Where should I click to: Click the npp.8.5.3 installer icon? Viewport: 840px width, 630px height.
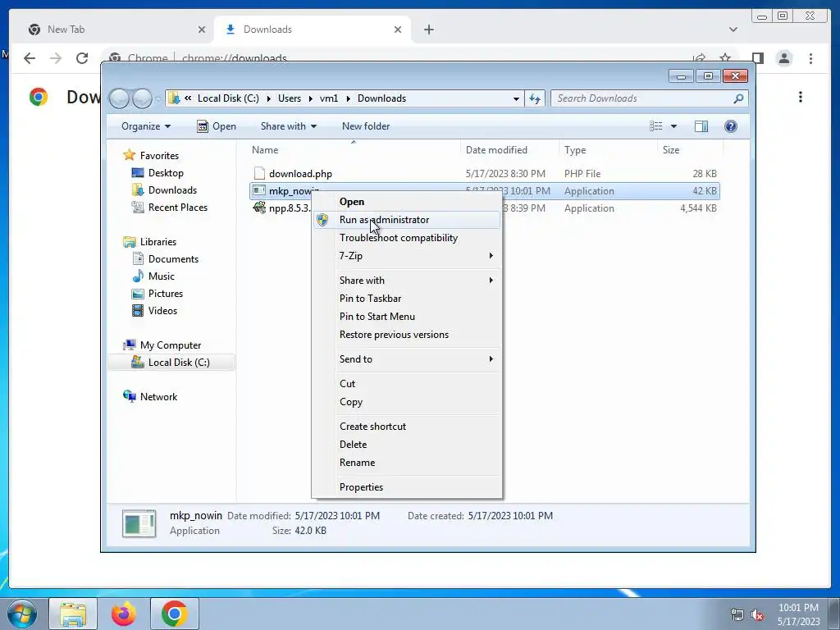(x=259, y=208)
